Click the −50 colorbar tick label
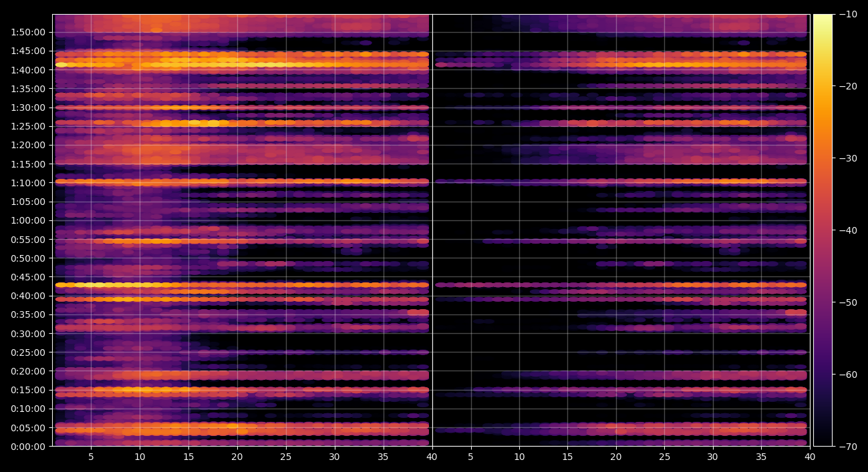This screenshot has width=868, height=472. 848,302
